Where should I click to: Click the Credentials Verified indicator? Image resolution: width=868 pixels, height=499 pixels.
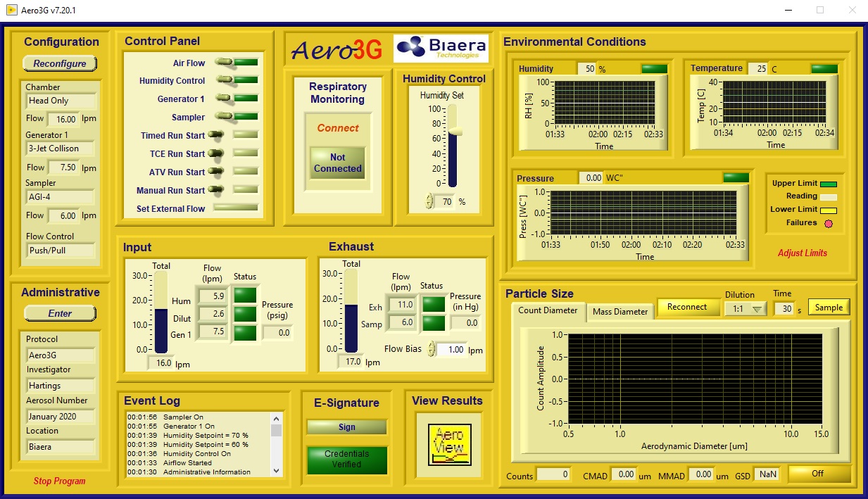(346, 460)
